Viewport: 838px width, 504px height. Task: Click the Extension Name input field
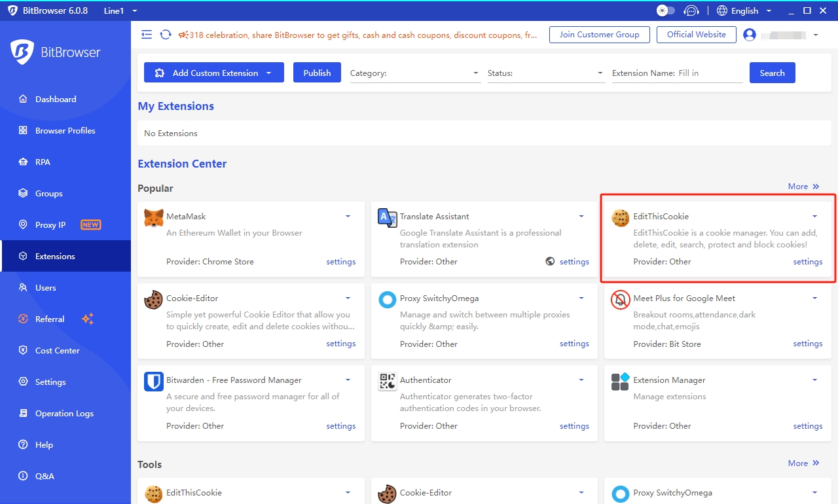pos(710,73)
